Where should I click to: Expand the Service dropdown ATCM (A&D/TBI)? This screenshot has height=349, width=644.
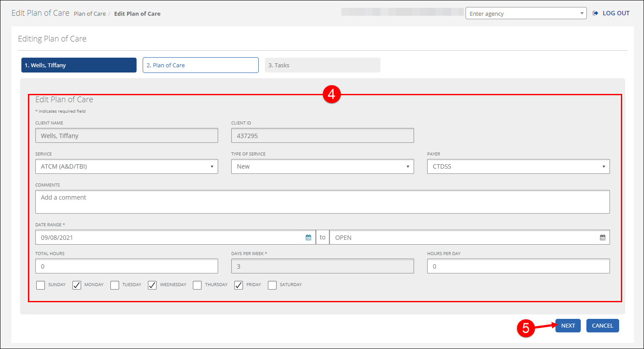(x=127, y=166)
